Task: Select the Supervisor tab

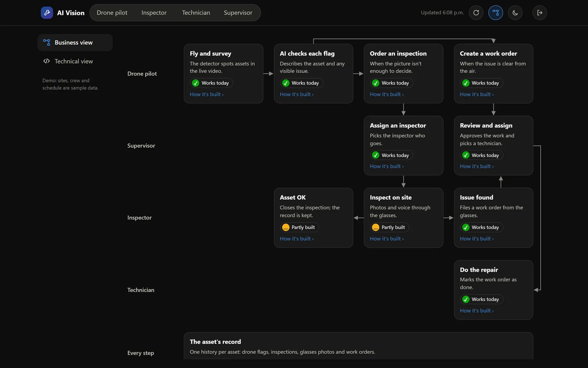Action: coord(238,13)
